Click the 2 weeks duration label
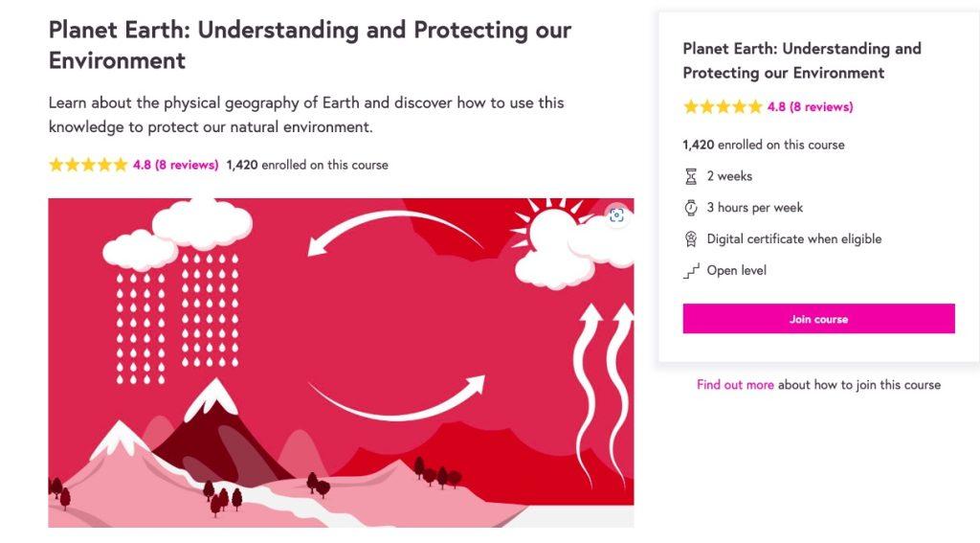 (x=729, y=176)
